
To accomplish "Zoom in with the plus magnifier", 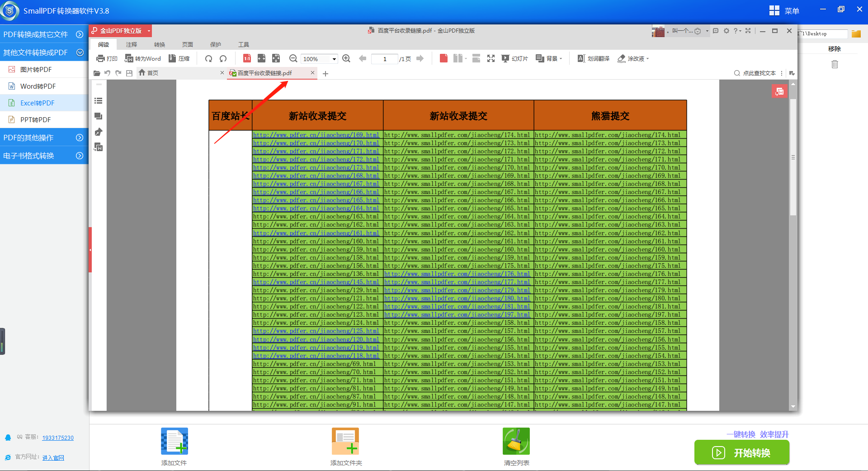I will 346,58.
